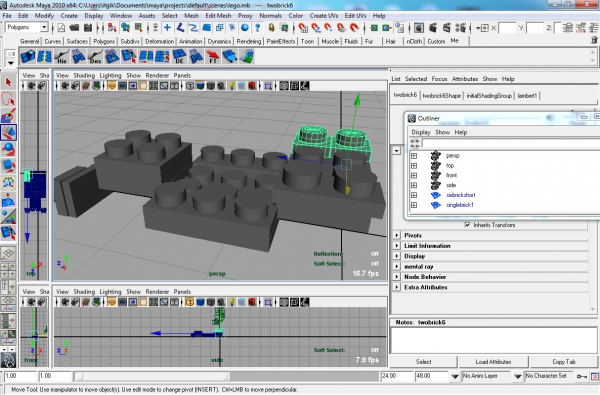
Task: Click the Open Scene folder icon
Action: 74,28
